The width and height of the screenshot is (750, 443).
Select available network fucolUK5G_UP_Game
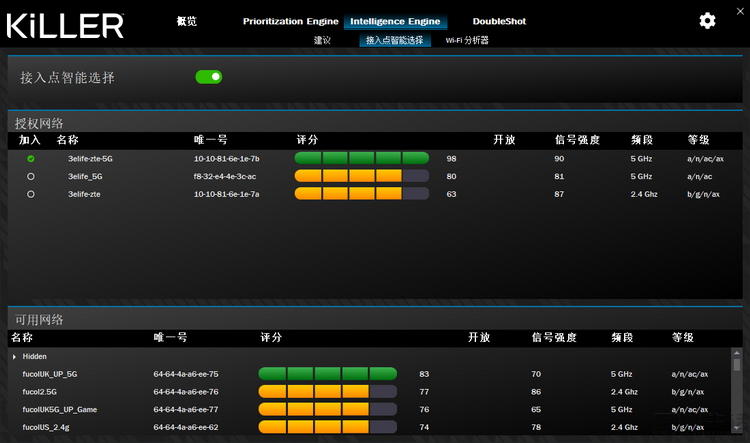[x=60, y=410]
